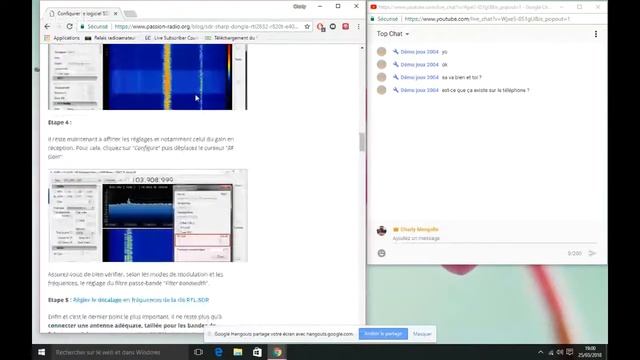Click author name on the 'ok' message
Image resolution: width=640 pixels, height=360 pixels.
pyautogui.click(x=419, y=64)
